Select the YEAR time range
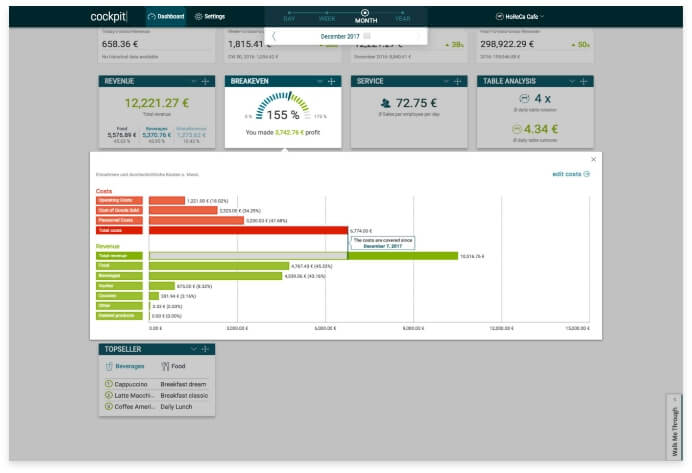 point(402,17)
